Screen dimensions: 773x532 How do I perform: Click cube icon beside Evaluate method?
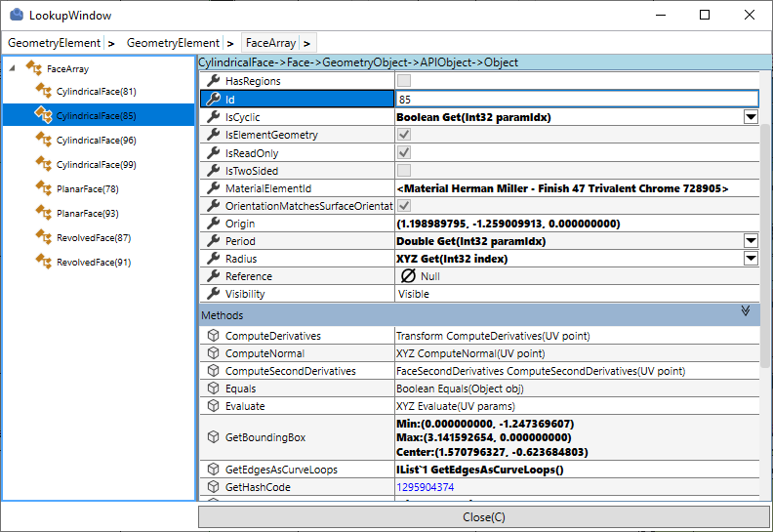pyautogui.click(x=213, y=406)
